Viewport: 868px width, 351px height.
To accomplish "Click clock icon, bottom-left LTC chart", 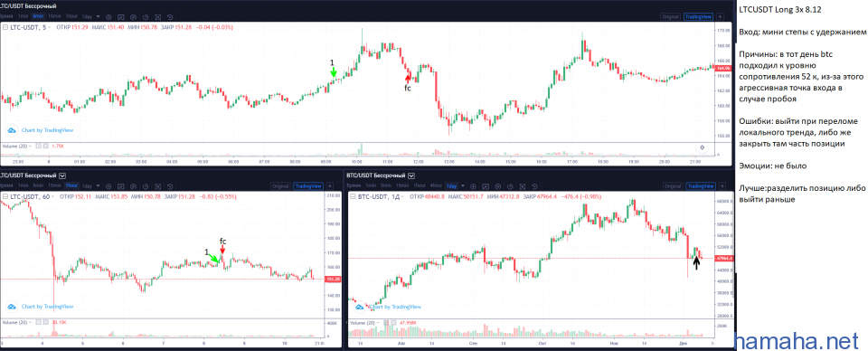I will click(x=145, y=186).
